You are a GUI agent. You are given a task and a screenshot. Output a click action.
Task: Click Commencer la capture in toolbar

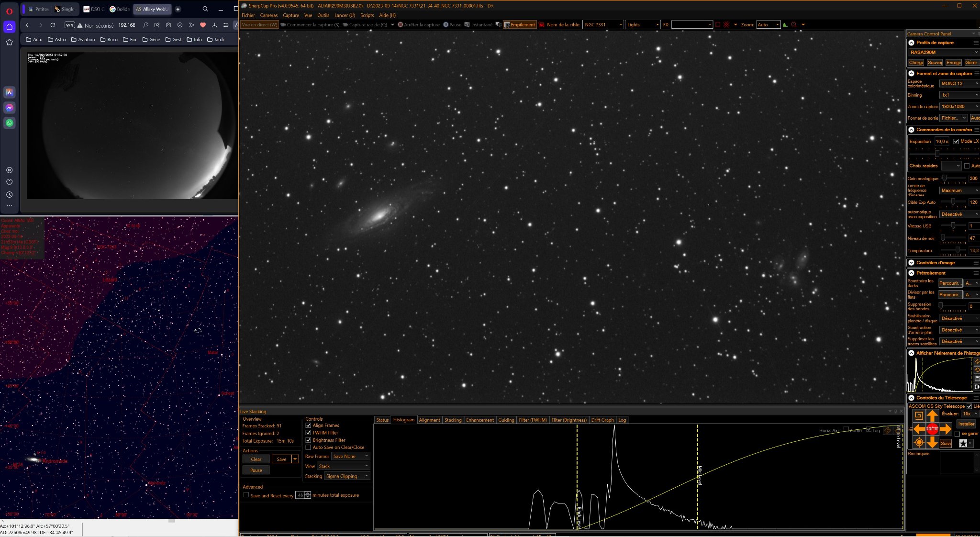point(310,25)
